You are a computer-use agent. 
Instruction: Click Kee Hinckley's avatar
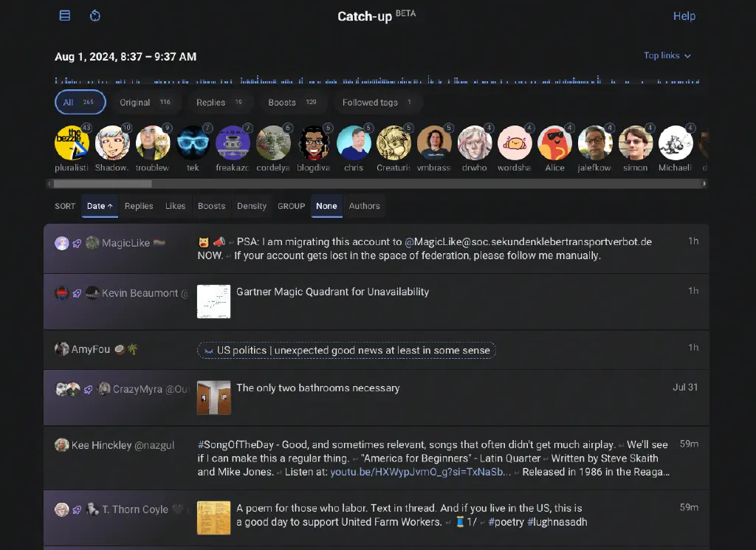tap(62, 445)
